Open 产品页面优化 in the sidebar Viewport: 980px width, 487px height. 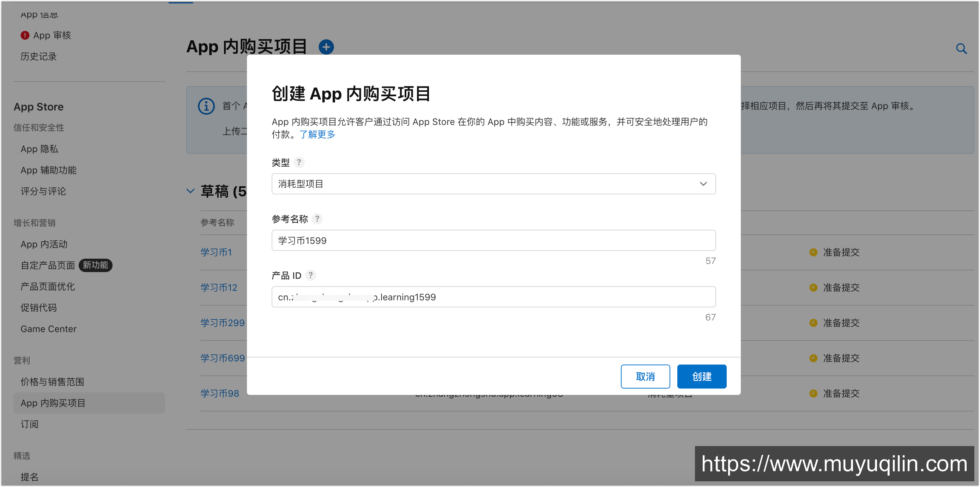click(x=48, y=287)
